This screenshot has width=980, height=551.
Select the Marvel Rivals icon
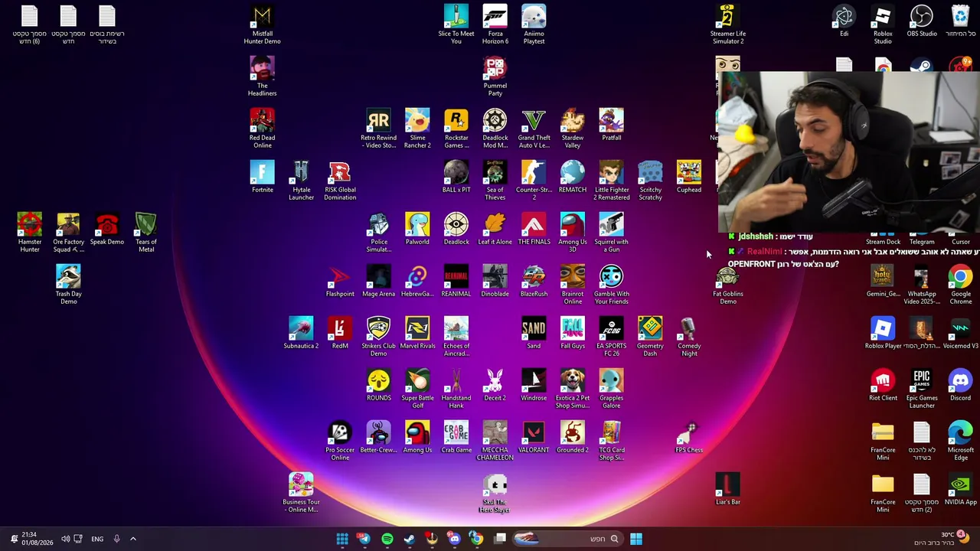(417, 333)
